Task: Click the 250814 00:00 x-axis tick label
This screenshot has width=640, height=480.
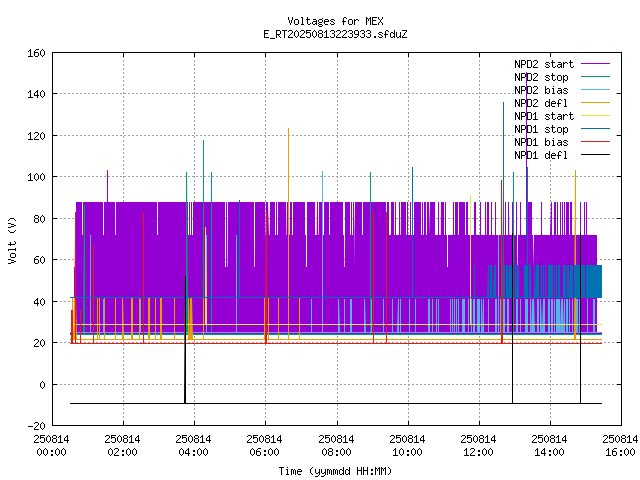Action: point(51,446)
